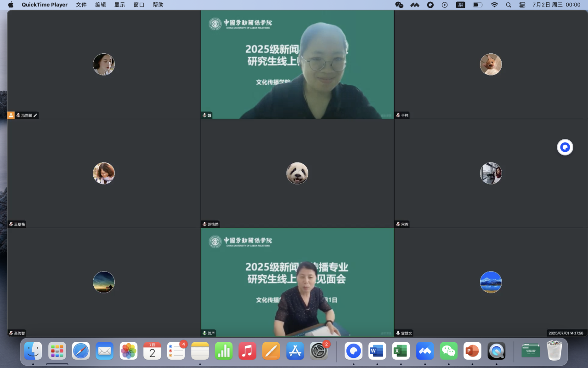The image size is (588, 368).
Task: Click the QuickTime Player Dock icon
Action: [496, 351]
